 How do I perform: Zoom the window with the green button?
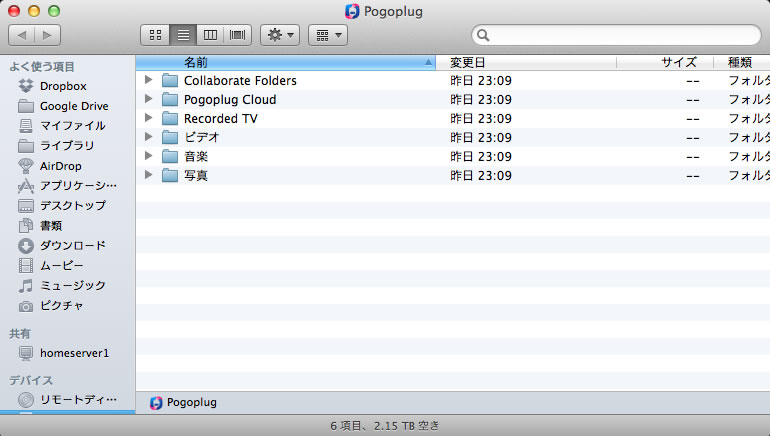point(54,11)
